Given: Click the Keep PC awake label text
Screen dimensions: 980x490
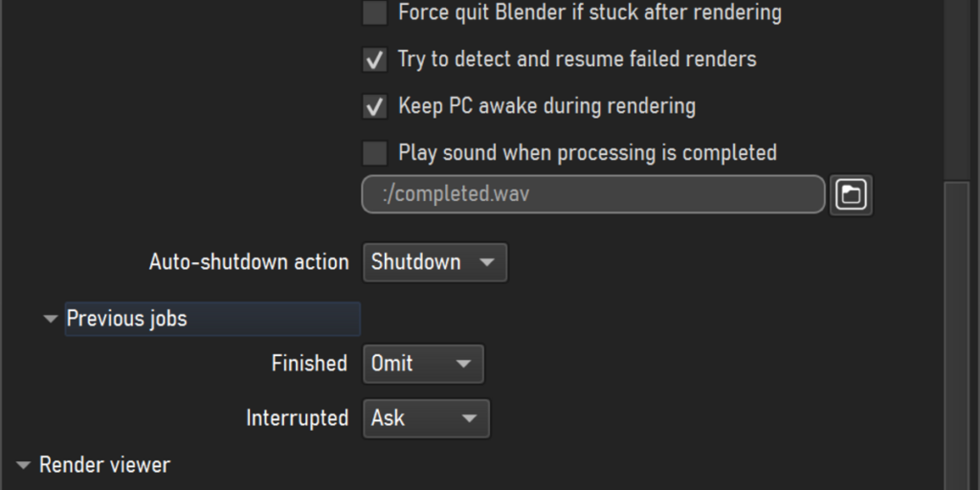Looking at the screenshot, I should click(x=546, y=106).
